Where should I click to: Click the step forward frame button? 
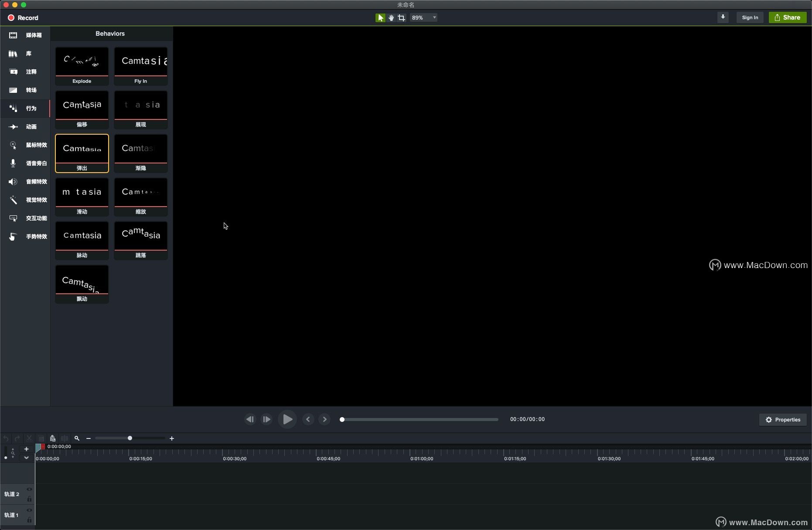coord(266,419)
